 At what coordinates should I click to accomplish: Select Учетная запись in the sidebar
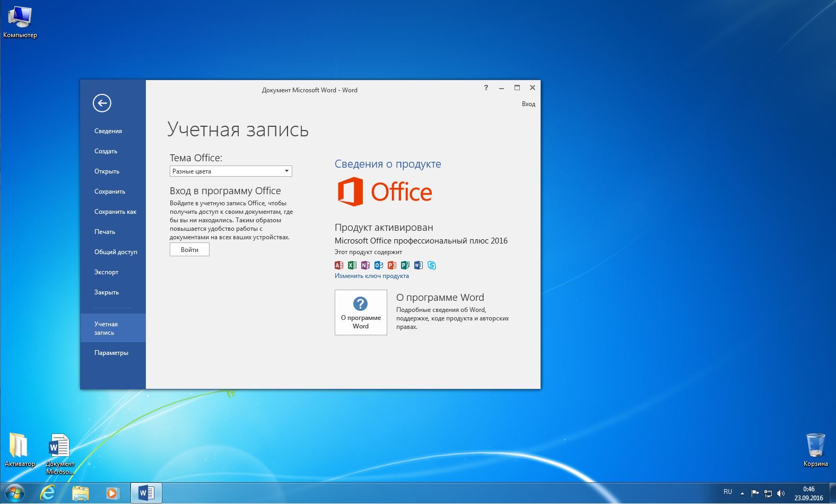pos(113,328)
